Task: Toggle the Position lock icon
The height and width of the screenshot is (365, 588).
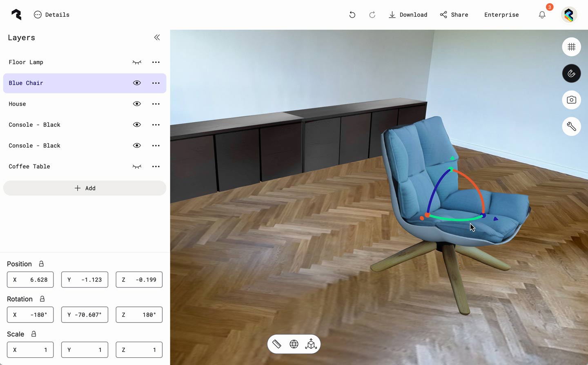Action: pyautogui.click(x=41, y=263)
